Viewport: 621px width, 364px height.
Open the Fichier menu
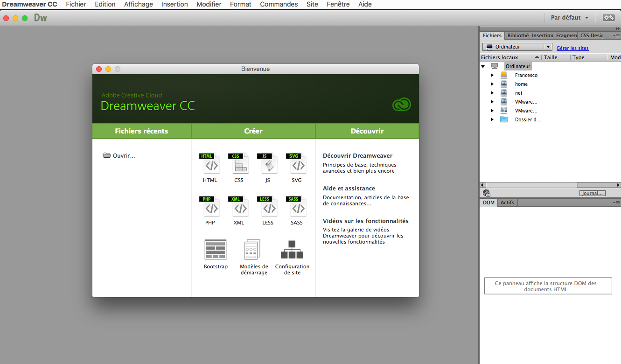point(76,4)
